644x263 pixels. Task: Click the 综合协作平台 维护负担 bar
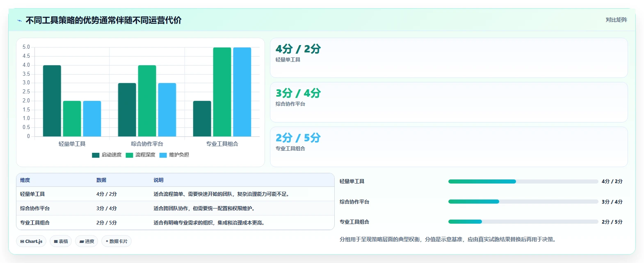(x=167, y=110)
